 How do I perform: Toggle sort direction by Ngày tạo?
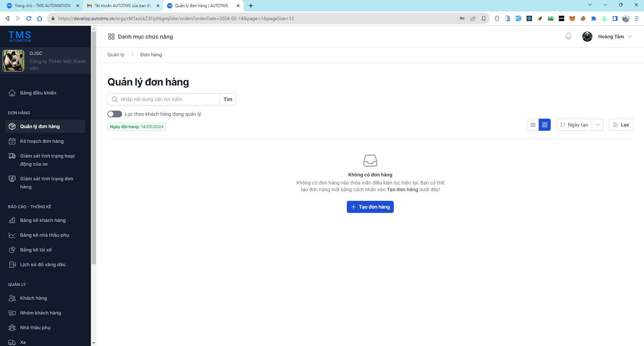click(574, 125)
